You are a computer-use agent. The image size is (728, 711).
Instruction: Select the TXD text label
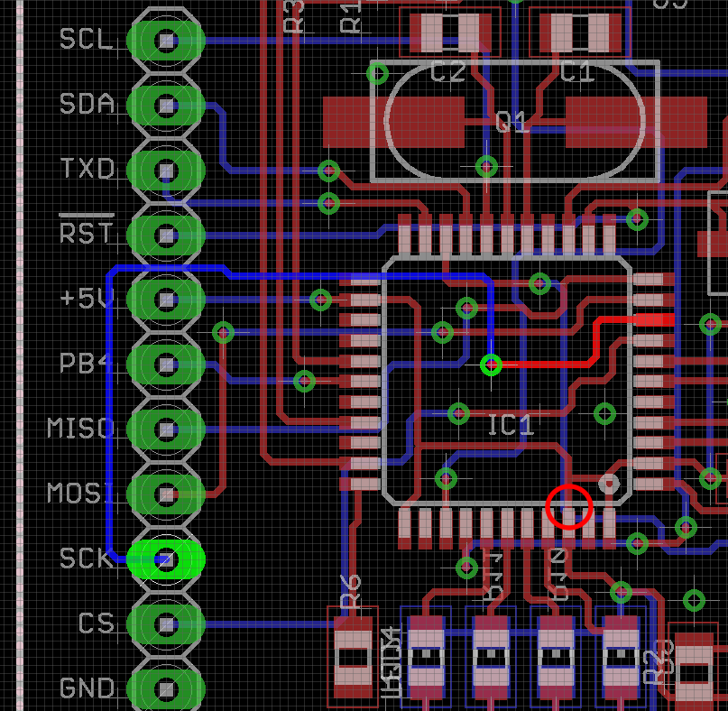tap(88, 168)
